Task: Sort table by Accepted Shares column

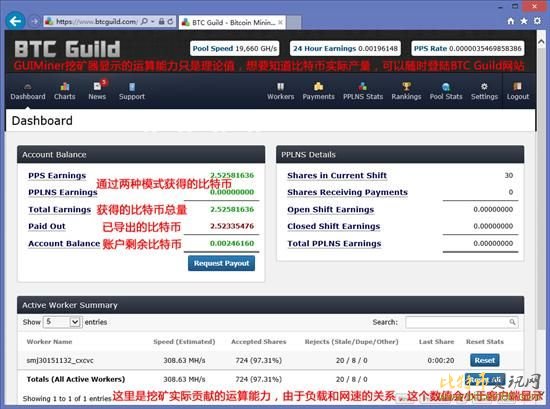Action: [x=259, y=342]
